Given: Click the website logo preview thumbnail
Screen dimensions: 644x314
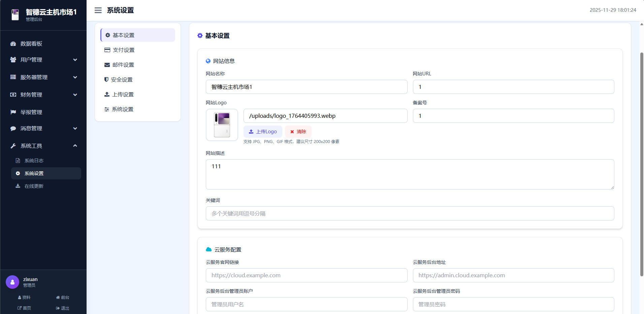Looking at the screenshot, I should (x=222, y=125).
